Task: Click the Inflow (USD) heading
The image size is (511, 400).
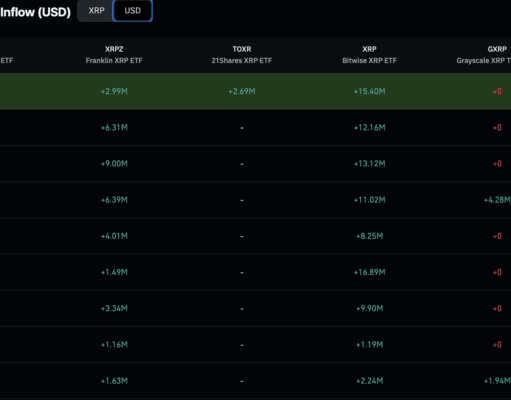Action: [x=35, y=12]
